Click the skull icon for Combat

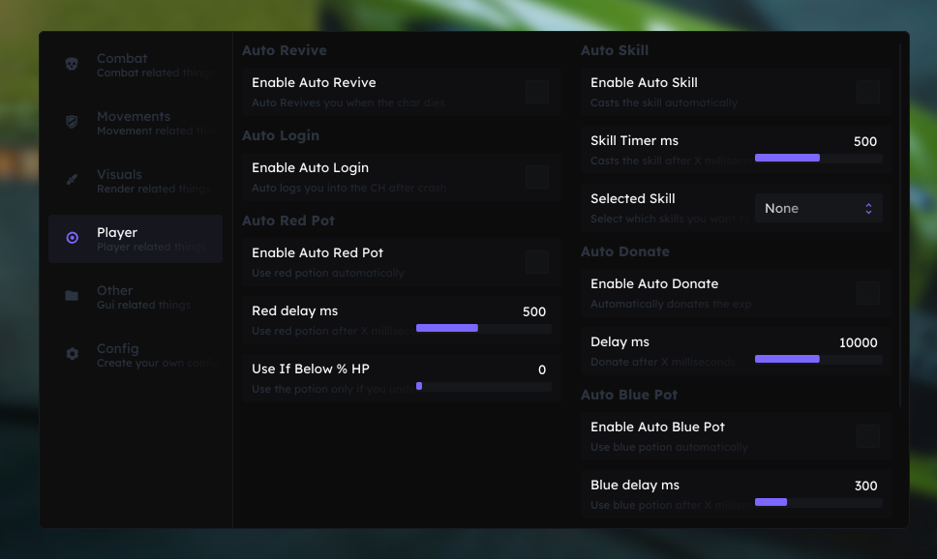point(72,64)
